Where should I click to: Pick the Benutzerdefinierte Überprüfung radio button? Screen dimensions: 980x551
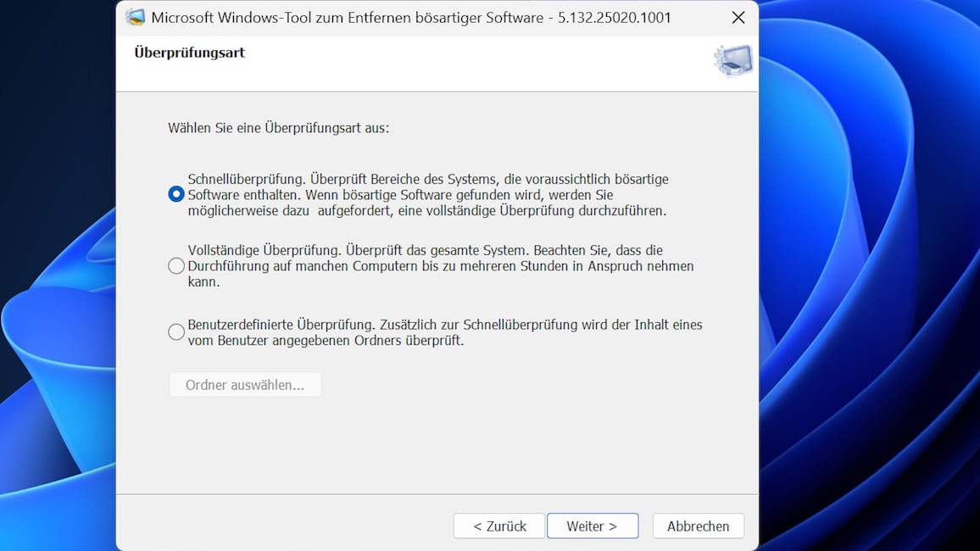176,331
